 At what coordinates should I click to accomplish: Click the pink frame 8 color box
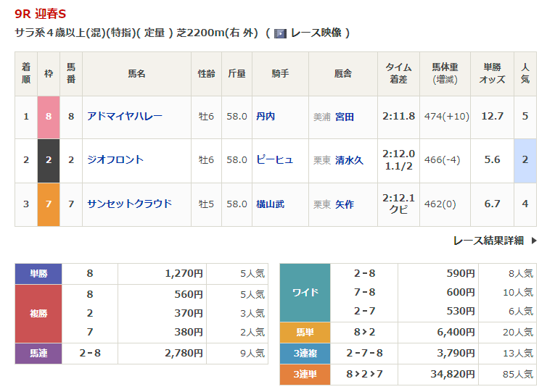(48, 117)
